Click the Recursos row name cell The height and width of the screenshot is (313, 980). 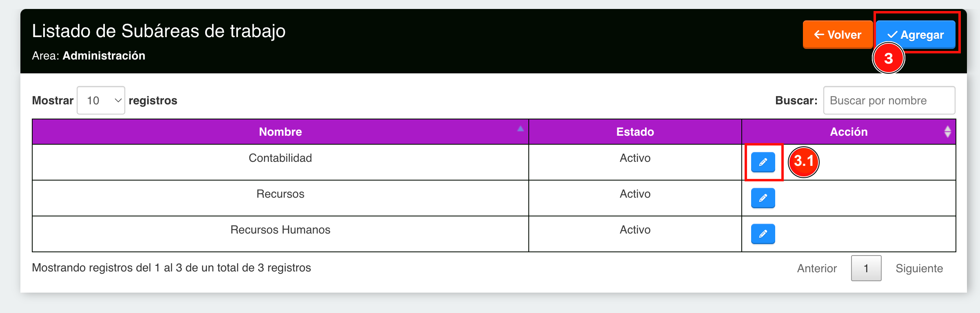280,198
